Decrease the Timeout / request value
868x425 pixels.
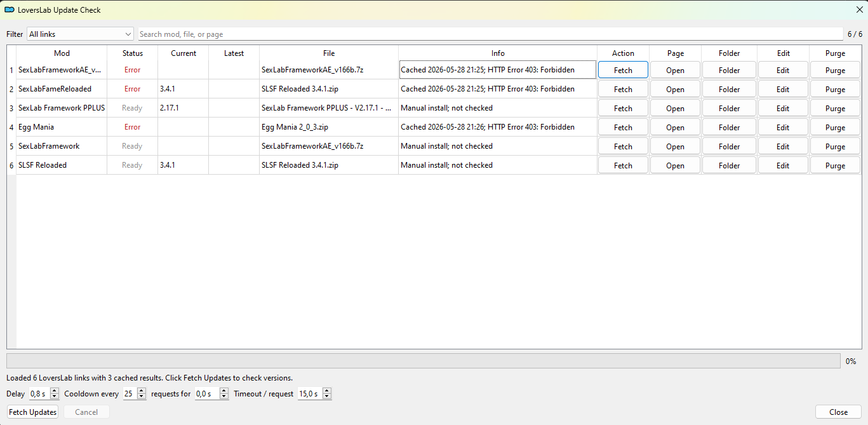coord(327,397)
